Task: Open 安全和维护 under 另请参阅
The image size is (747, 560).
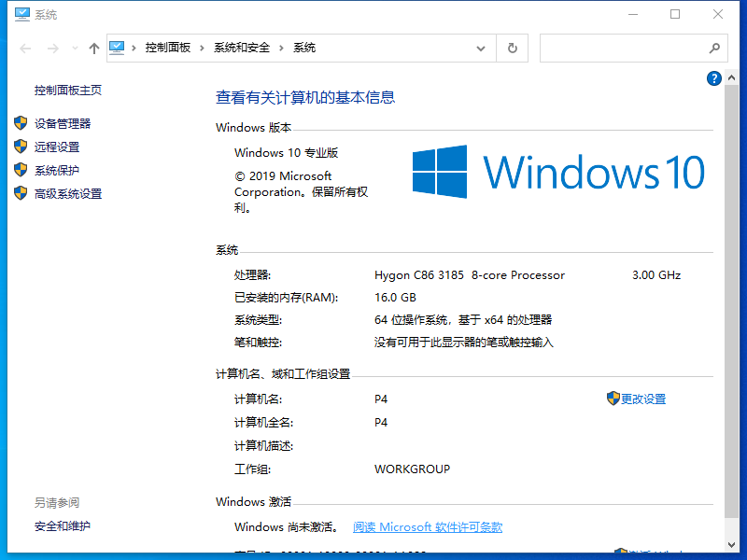Action: click(63, 526)
